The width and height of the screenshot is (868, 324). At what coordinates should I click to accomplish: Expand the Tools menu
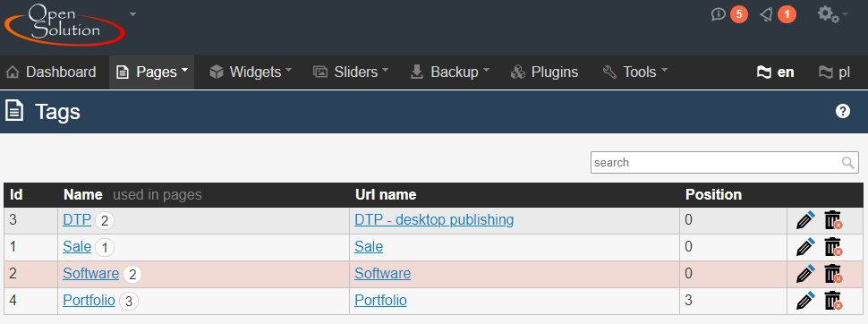[x=635, y=72]
